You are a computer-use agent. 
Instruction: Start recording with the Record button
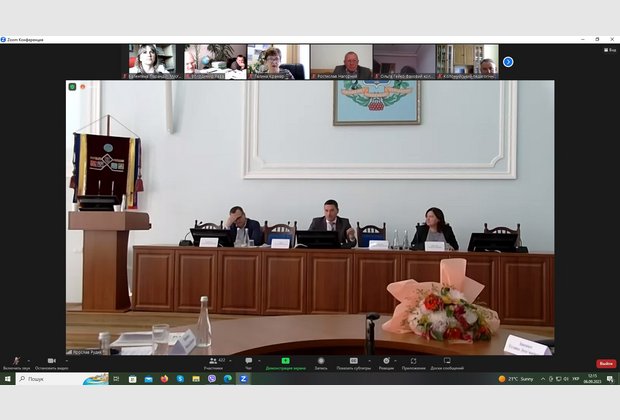pos(321,363)
